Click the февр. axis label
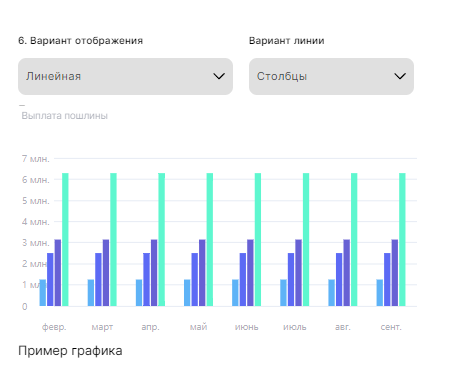456x382 pixels. 54,327
